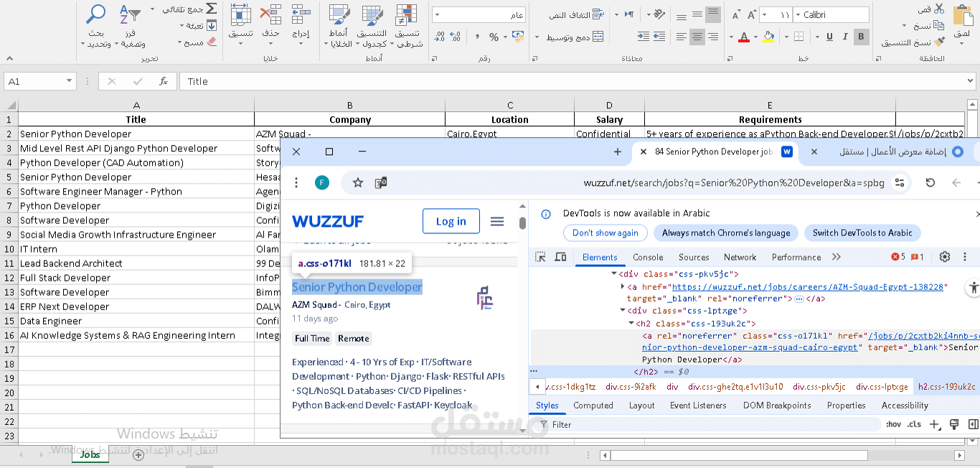Click the Format Painter brush icon

tap(939, 42)
